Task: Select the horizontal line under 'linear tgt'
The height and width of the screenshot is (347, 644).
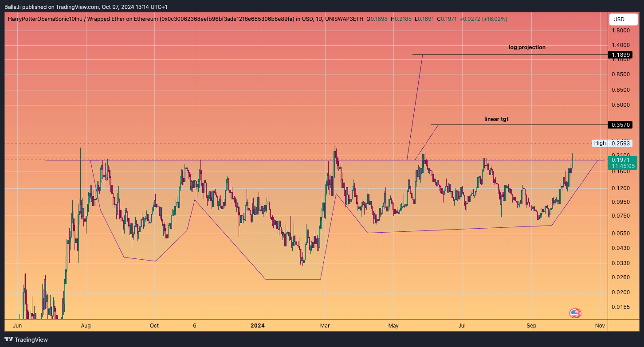Action: (519, 125)
